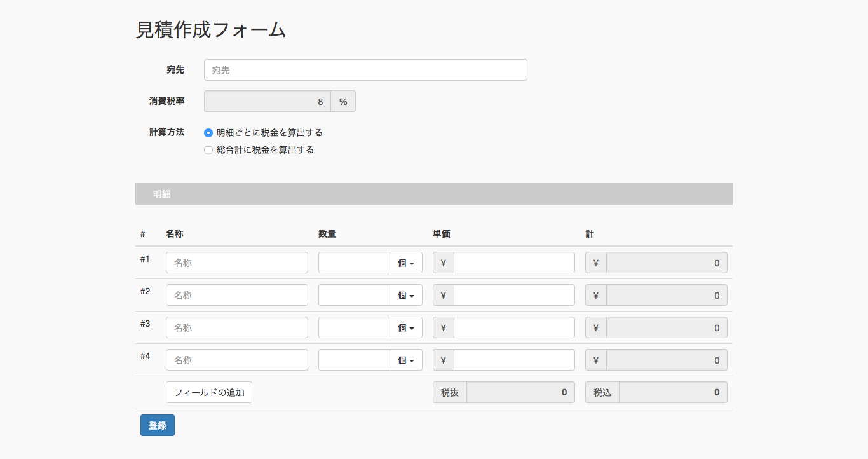Click the 税込 total field
The height and width of the screenshot is (459, 868).
tap(673, 392)
